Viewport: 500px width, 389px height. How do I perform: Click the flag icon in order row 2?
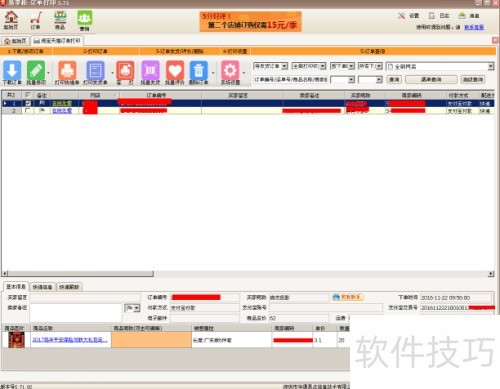[42, 110]
